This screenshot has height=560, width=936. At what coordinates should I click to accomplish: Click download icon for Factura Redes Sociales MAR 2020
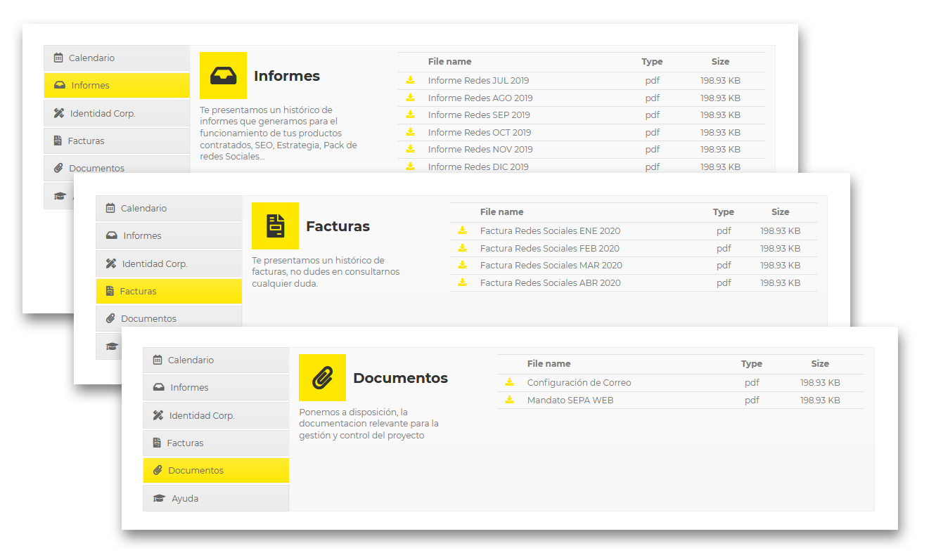tap(462, 265)
